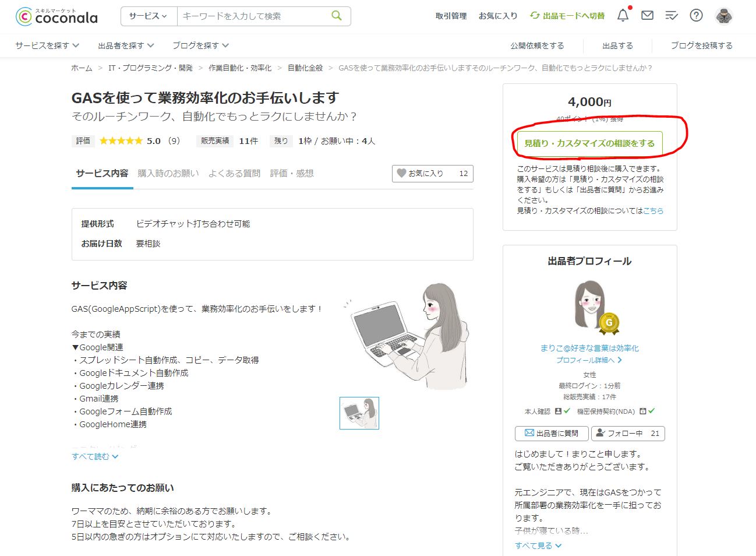The width and height of the screenshot is (756, 556).
Task: Open the to-do list icon
Action: pos(672,16)
